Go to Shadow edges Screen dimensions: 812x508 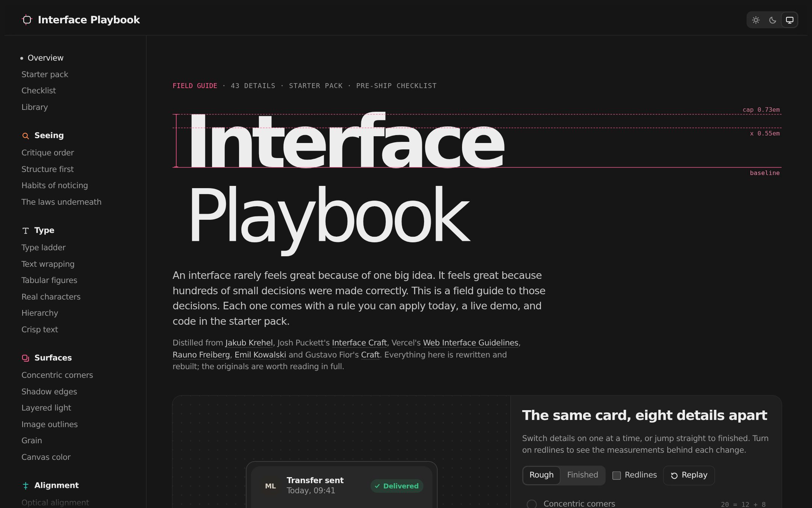pos(49,392)
